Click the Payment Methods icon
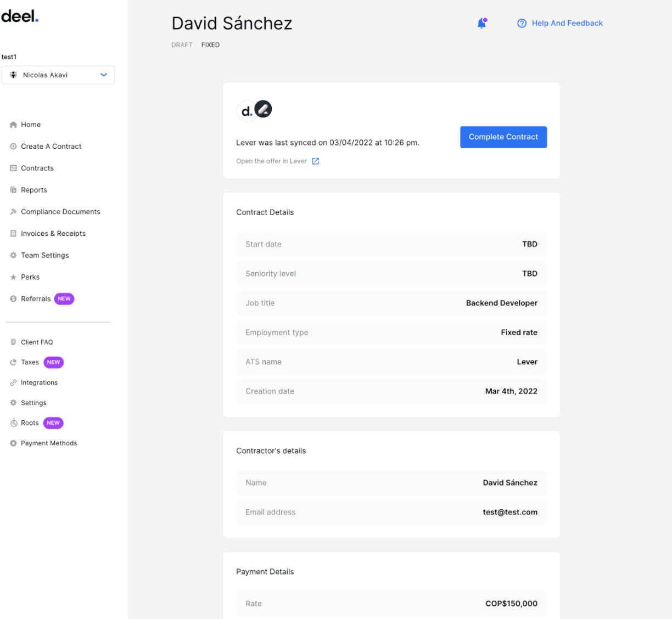Screen dimensions: 672x619 (13, 443)
